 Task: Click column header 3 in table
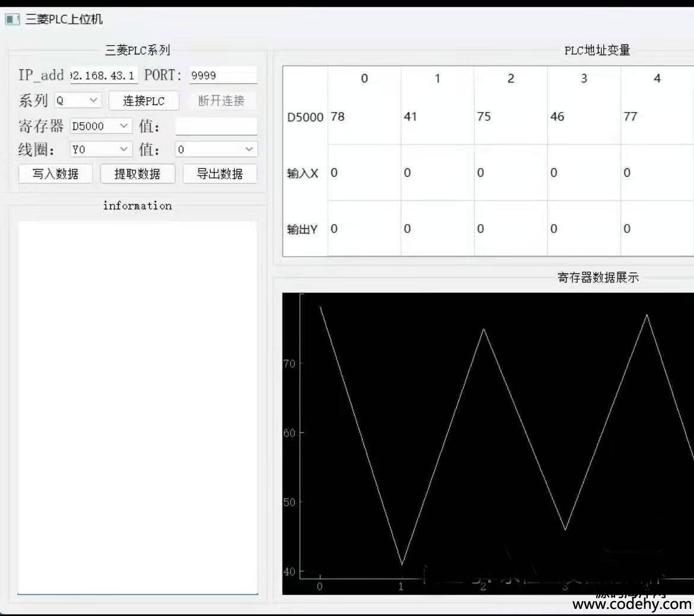pyautogui.click(x=584, y=78)
